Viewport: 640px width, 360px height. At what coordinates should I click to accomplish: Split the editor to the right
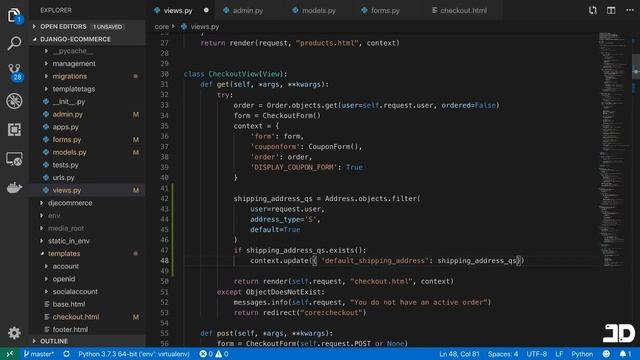point(611,11)
